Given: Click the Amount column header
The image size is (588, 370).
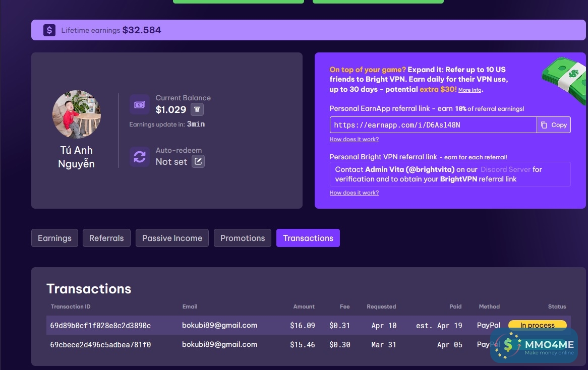Looking at the screenshot, I should click(304, 306).
